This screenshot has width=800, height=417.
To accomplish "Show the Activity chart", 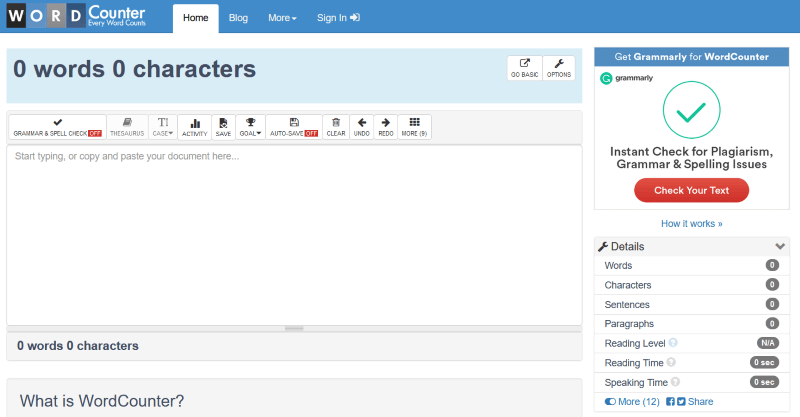I will (x=194, y=127).
